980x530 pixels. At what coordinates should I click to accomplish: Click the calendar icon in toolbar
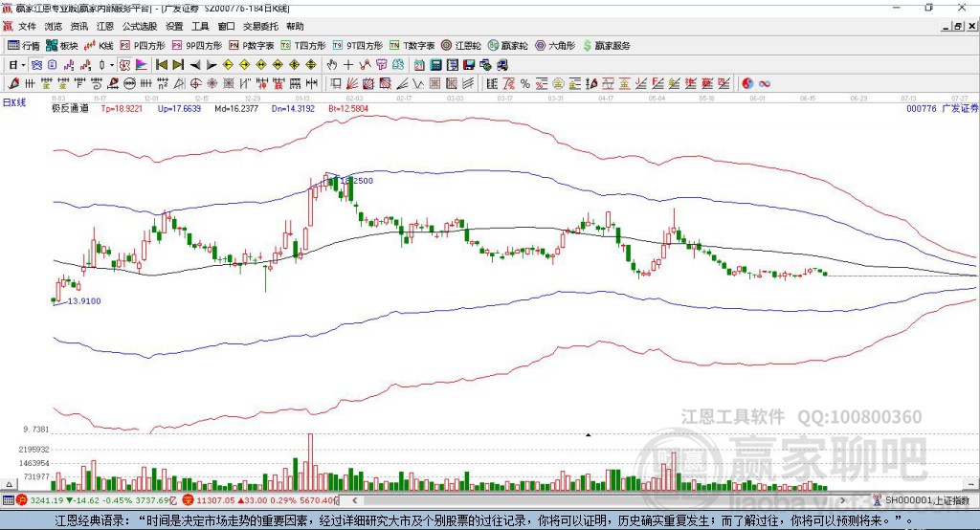pyautogui.click(x=419, y=65)
